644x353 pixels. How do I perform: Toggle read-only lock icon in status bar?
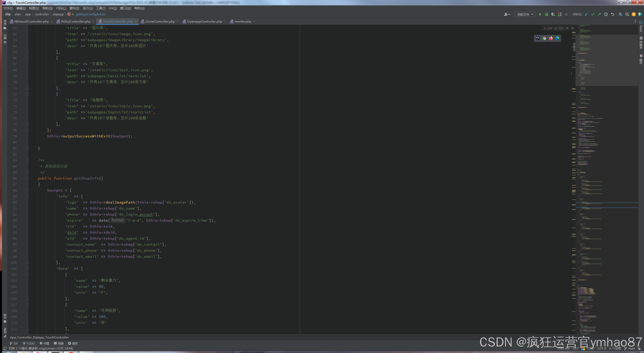(x=639, y=348)
